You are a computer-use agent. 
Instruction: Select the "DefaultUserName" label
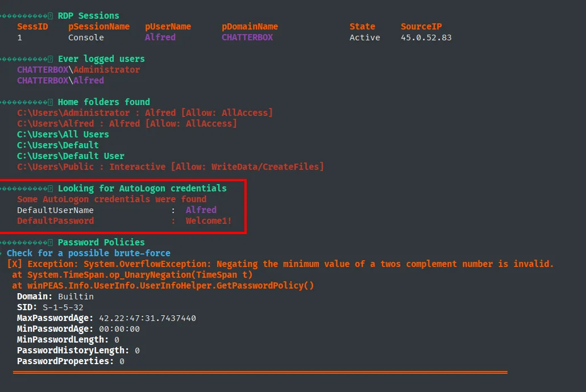[x=55, y=210]
